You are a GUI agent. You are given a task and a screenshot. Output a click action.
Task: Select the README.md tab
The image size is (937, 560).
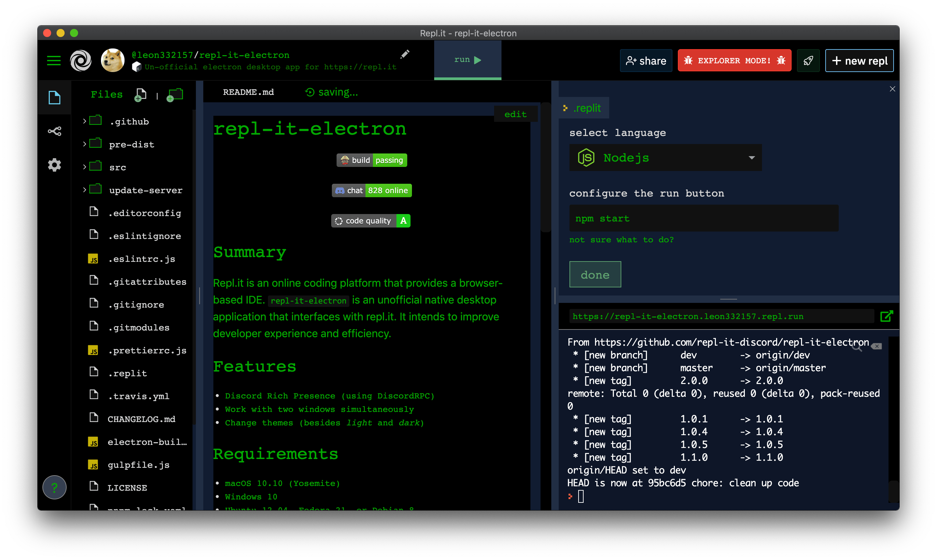248,92
